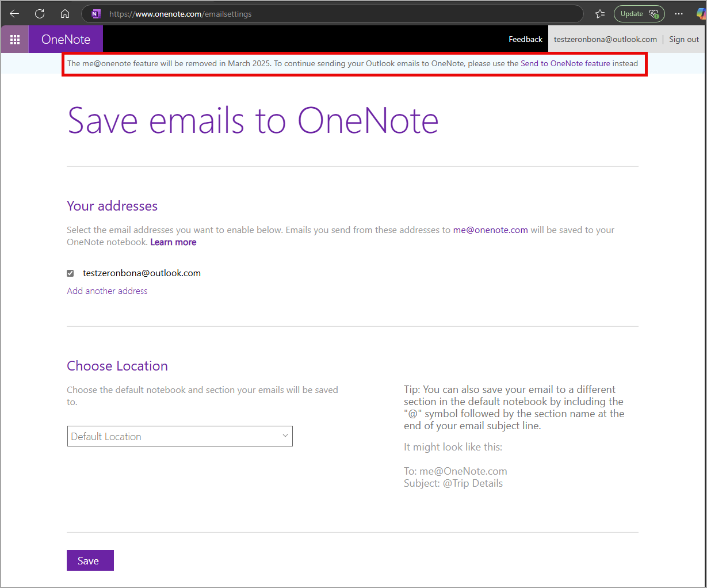The image size is (707, 588).
Task: Click the browser Update button
Action: [639, 13]
